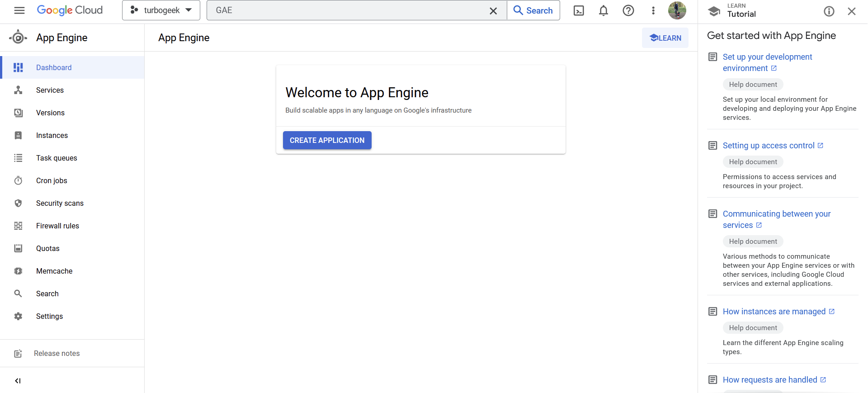868x393 pixels.
Task: Click the Security scans shield icon
Action: coord(18,203)
